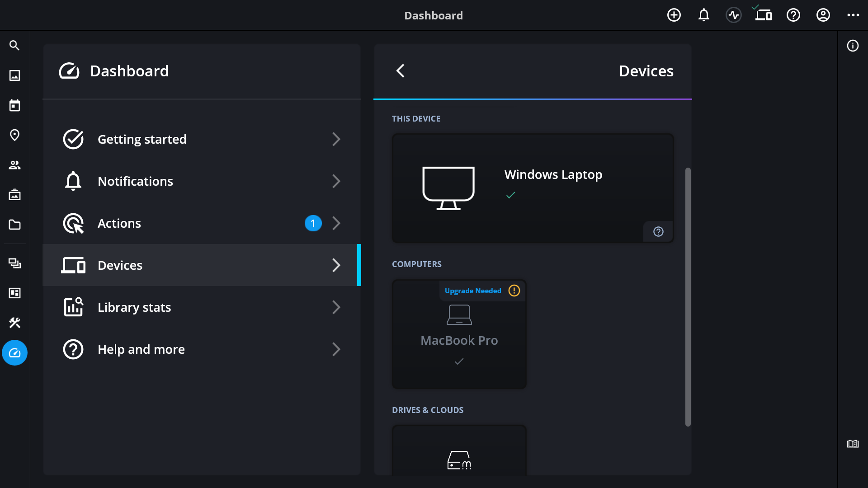Open the folders view in the sidebar
Viewport: 868px width, 488px height.
[x=14, y=225]
